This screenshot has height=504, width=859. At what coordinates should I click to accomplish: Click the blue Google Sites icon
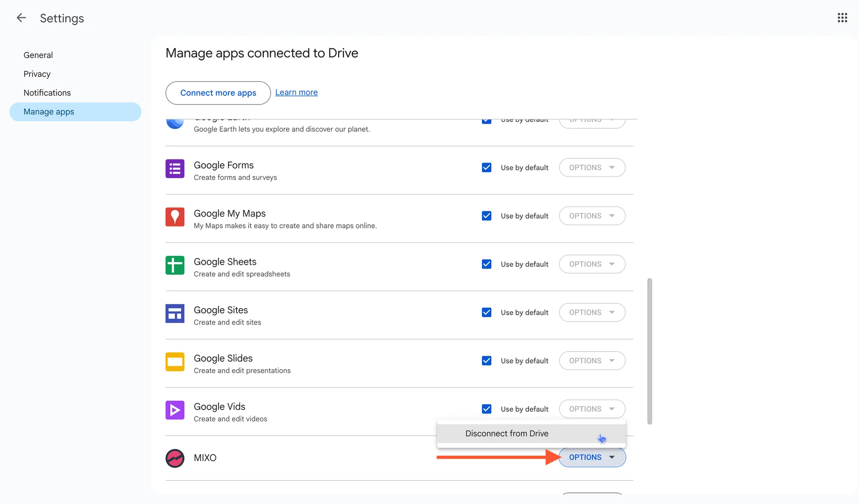click(175, 314)
